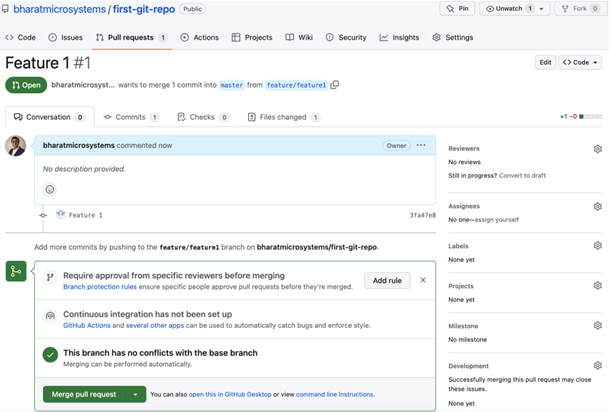Open the Issues tab

[x=65, y=37]
